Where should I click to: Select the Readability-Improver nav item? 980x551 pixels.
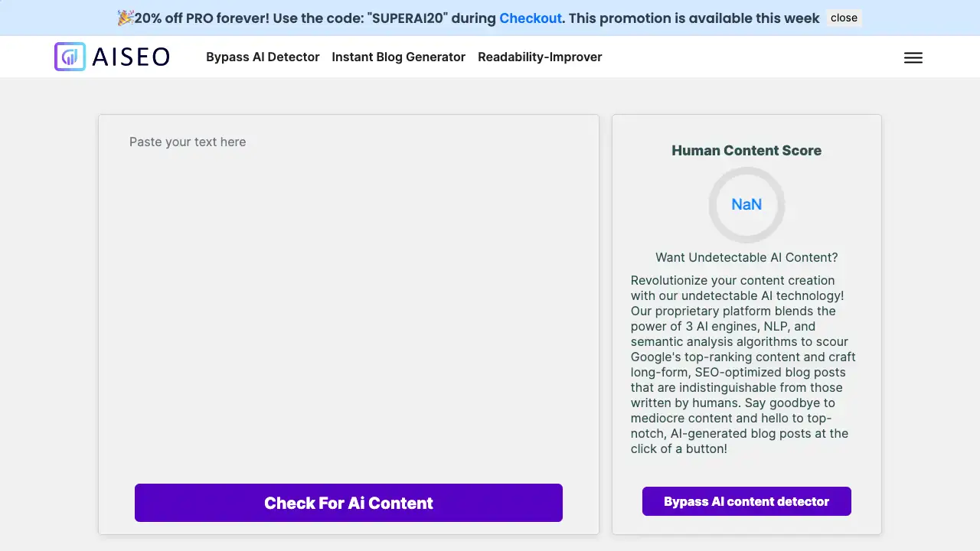pos(540,57)
